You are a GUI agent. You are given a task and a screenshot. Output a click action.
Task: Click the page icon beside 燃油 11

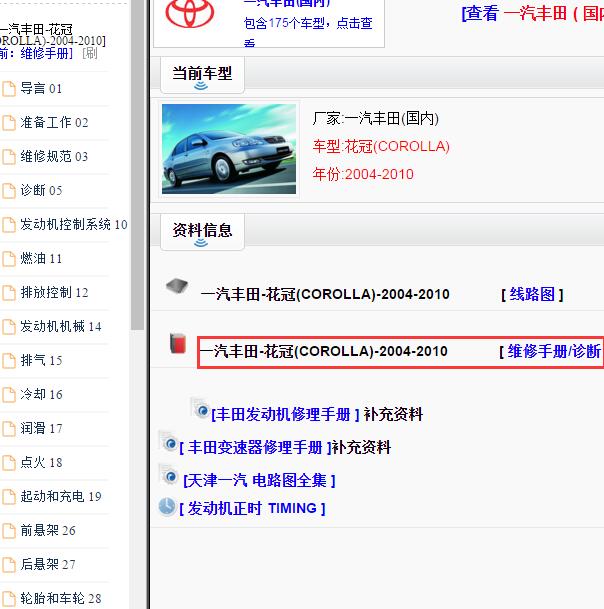[x=9, y=259]
